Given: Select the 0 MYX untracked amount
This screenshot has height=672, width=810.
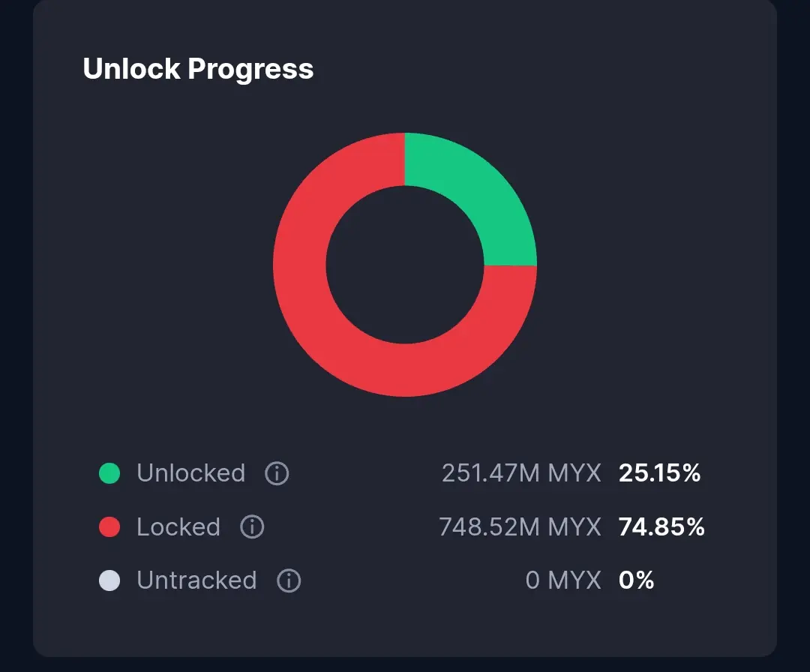Looking at the screenshot, I should click(x=563, y=580).
